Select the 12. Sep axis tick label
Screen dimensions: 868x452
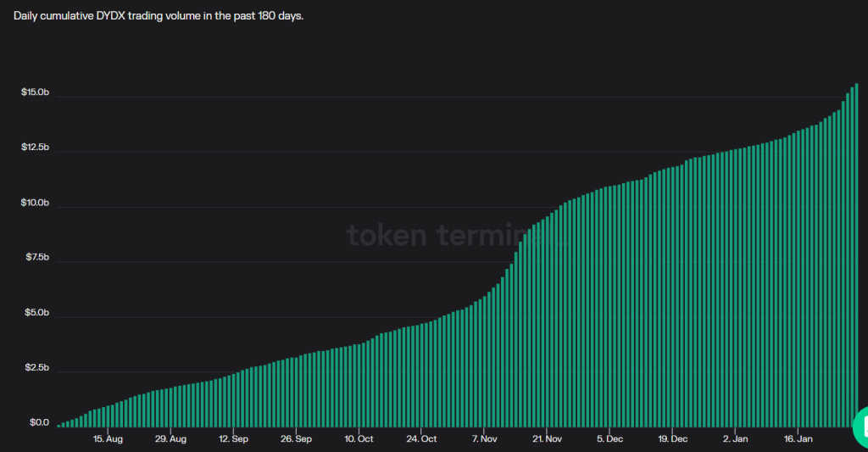(233, 438)
